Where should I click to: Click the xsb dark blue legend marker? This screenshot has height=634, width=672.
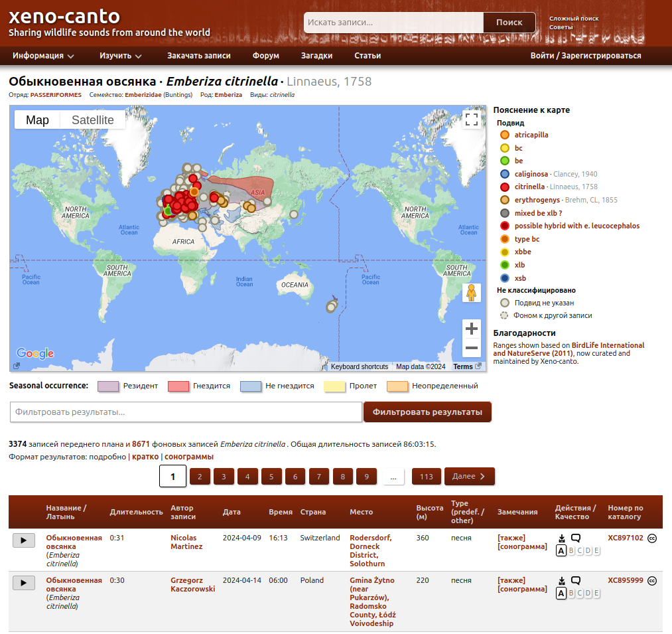pyautogui.click(x=505, y=278)
